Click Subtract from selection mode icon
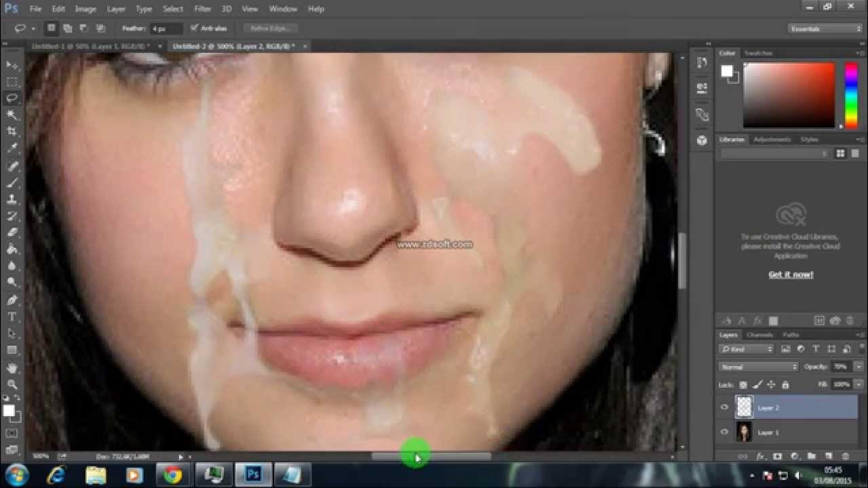Screen dimensions: 868x488 (x=84, y=28)
